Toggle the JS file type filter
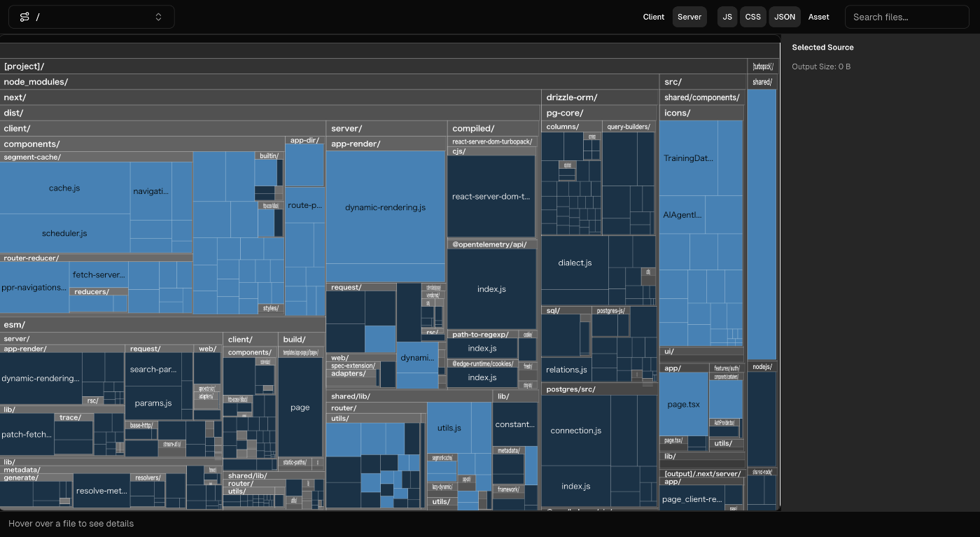 727,17
